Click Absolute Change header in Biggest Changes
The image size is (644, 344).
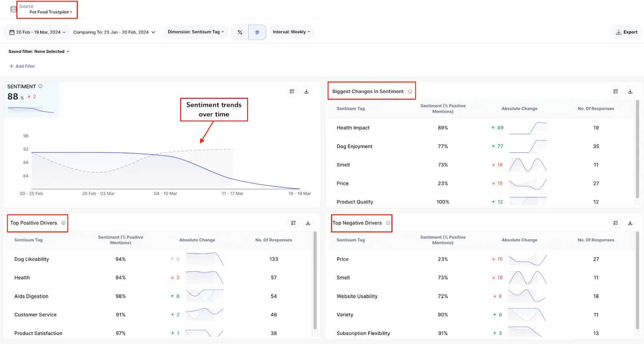[x=519, y=109]
